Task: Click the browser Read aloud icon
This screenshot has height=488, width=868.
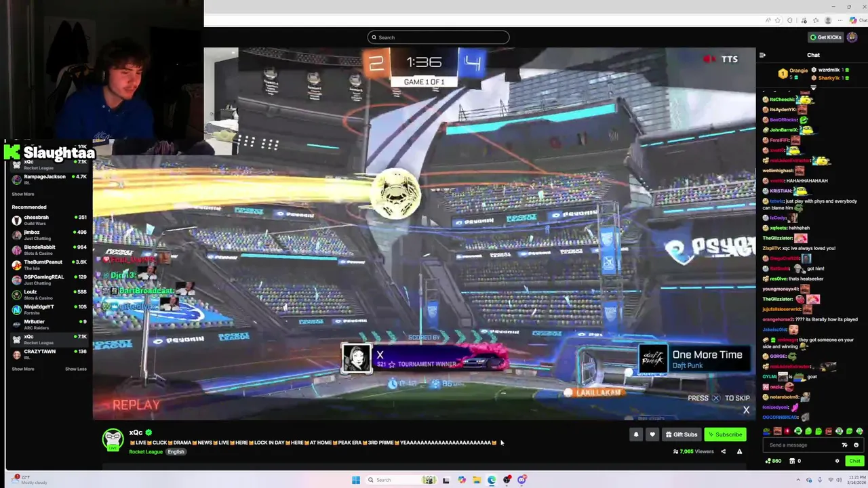Action: [768, 20]
